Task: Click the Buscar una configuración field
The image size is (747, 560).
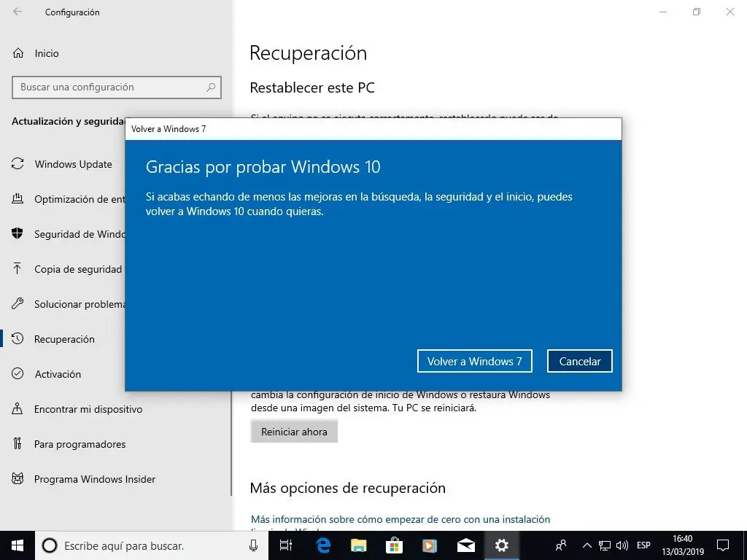Action: tap(117, 87)
